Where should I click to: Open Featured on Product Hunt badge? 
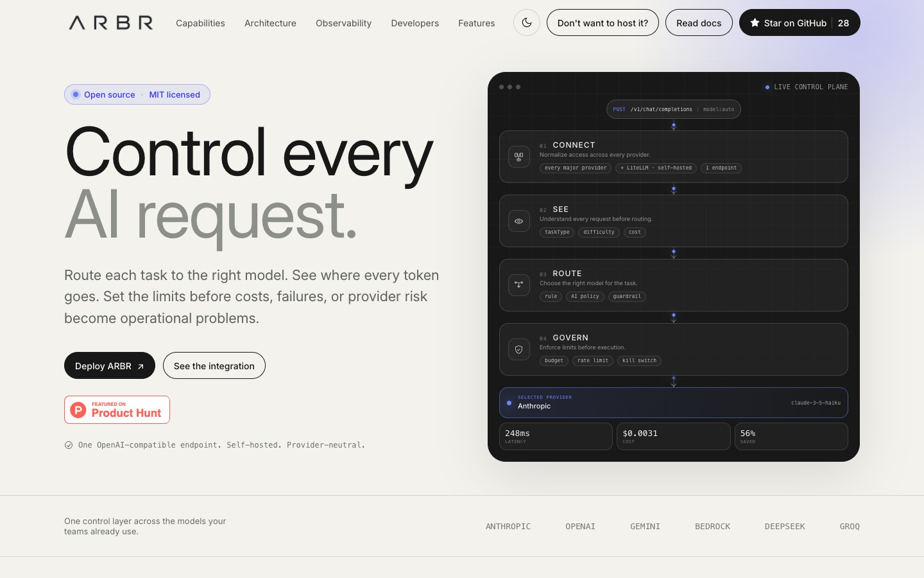click(117, 410)
